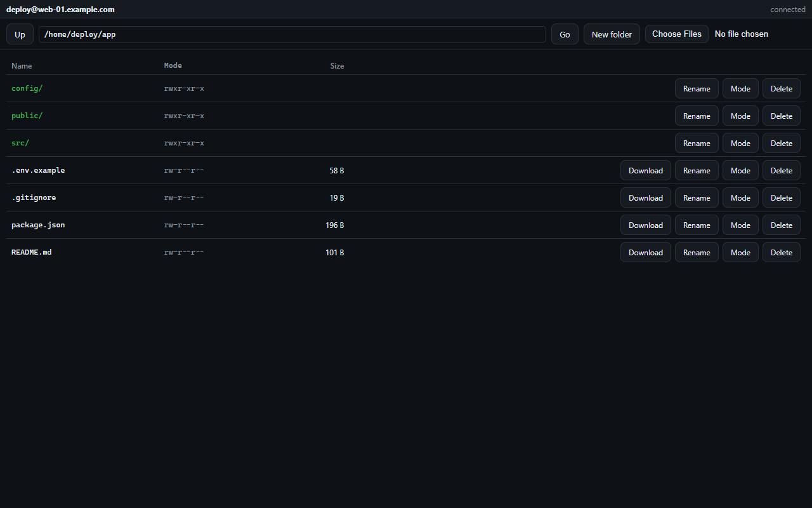Delete README.md
Image resolution: width=812 pixels, height=508 pixels.
click(x=782, y=253)
